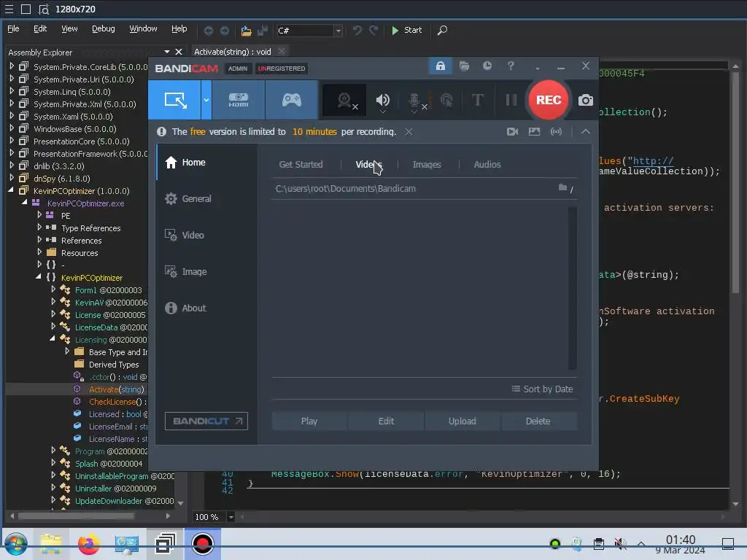This screenshot has height=560, width=747.
Task: Open dnSpy Debug menu
Action: pyautogui.click(x=104, y=29)
